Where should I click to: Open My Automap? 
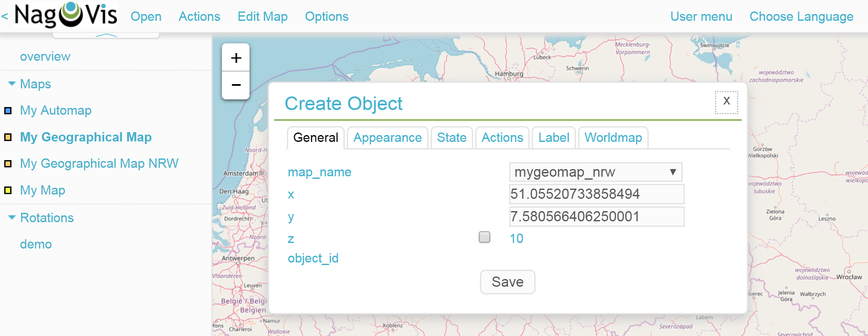pos(56,110)
